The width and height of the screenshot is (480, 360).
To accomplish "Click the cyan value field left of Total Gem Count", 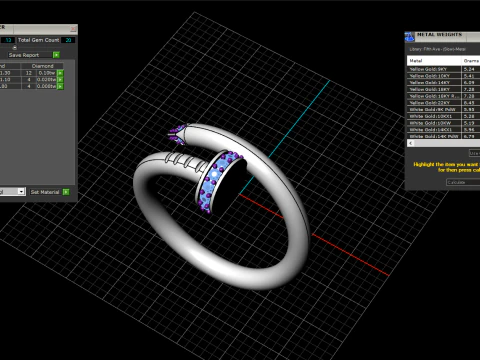I will 8,40.
